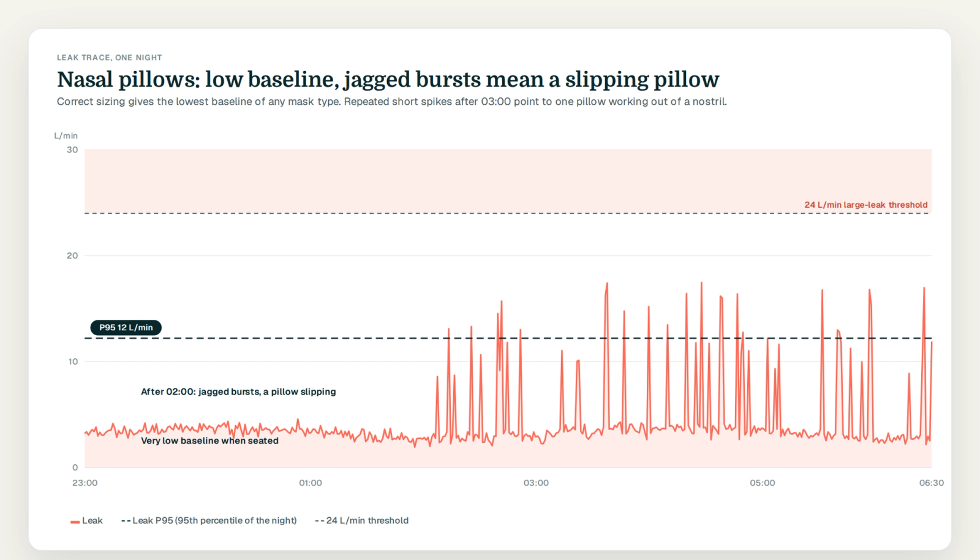This screenshot has height=560, width=980.
Task: Click the 'LEAK TRACE, ONE NIGHT' eyebrow label
Action: pyautogui.click(x=110, y=58)
